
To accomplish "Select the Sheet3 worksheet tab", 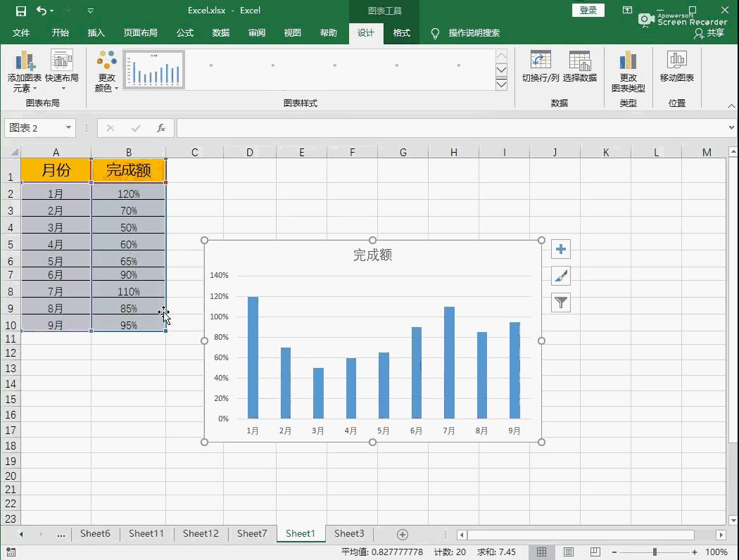I will (348, 534).
